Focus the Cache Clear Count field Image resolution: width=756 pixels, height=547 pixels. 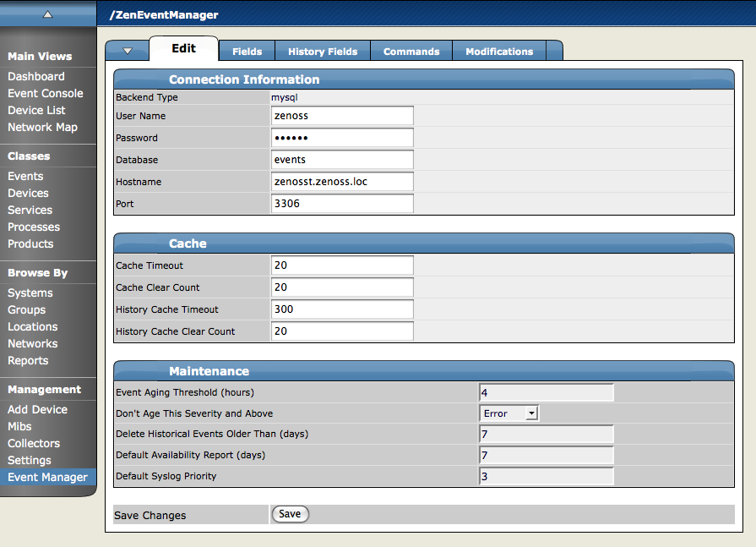tap(342, 287)
